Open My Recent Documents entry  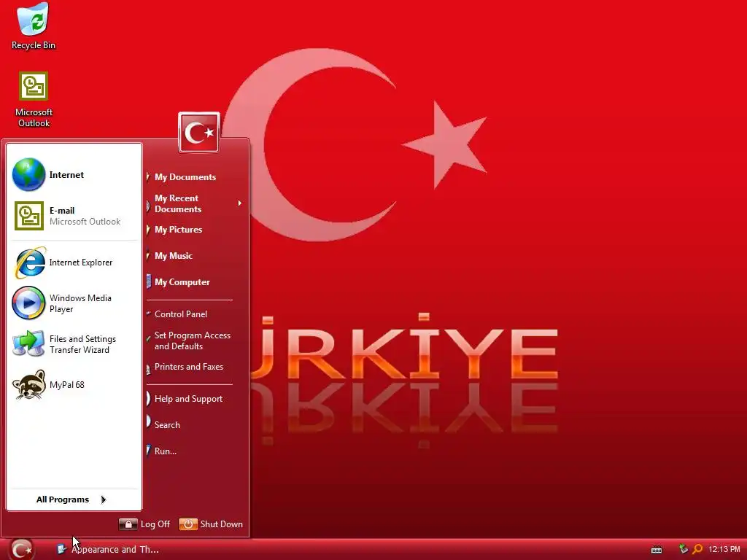pyautogui.click(x=178, y=203)
